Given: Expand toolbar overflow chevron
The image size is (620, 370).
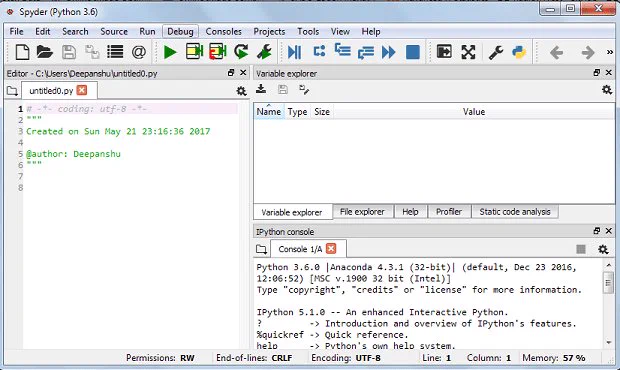Looking at the screenshot, I should point(610,52).
